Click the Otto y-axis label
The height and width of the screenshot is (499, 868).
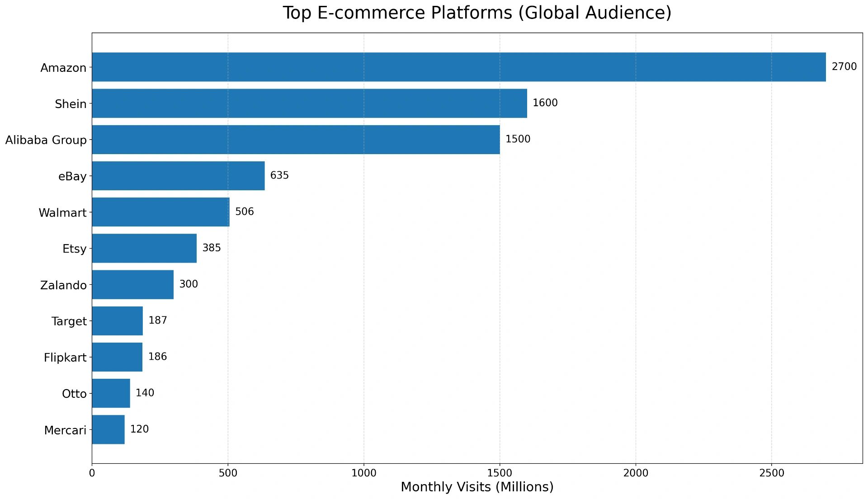(x=74, y=394)
